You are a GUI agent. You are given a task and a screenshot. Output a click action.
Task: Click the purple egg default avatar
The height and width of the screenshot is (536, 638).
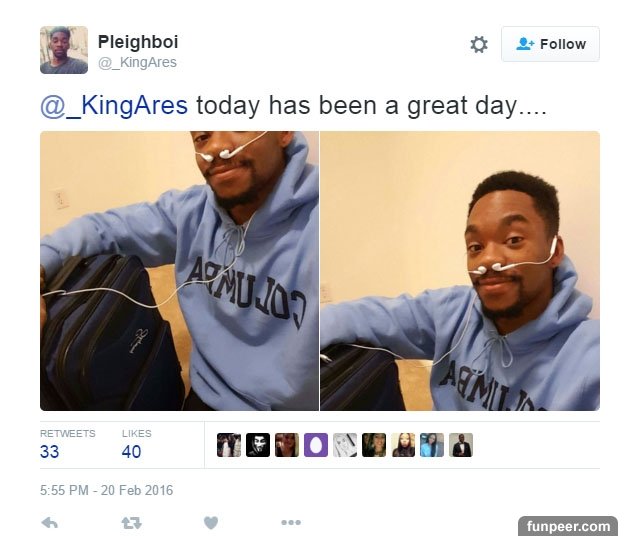coord(316,445)
